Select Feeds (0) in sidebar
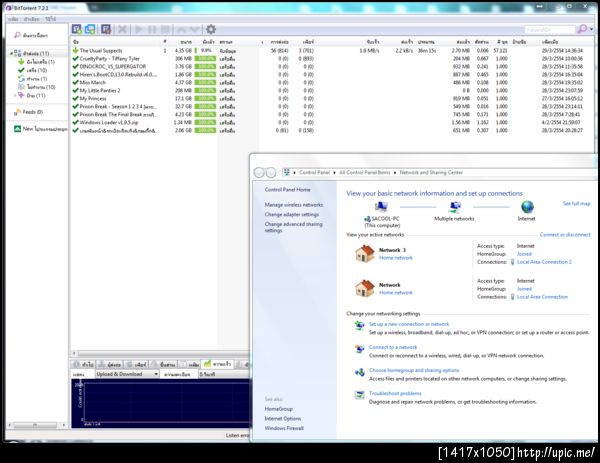 (x=29, y=112)
